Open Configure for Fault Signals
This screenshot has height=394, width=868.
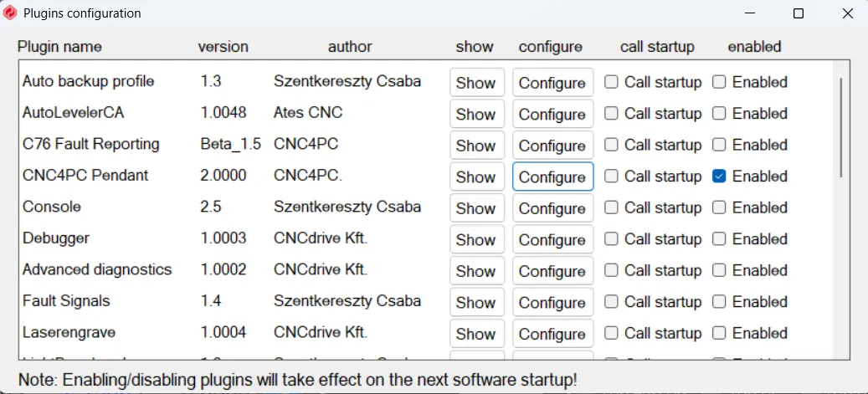pos(552,302)
